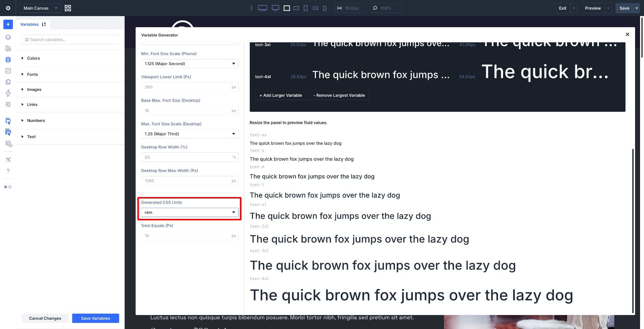The image size is (644, 329).
Task: Open the wrench tools icon
Action: (x=8, y=159)
